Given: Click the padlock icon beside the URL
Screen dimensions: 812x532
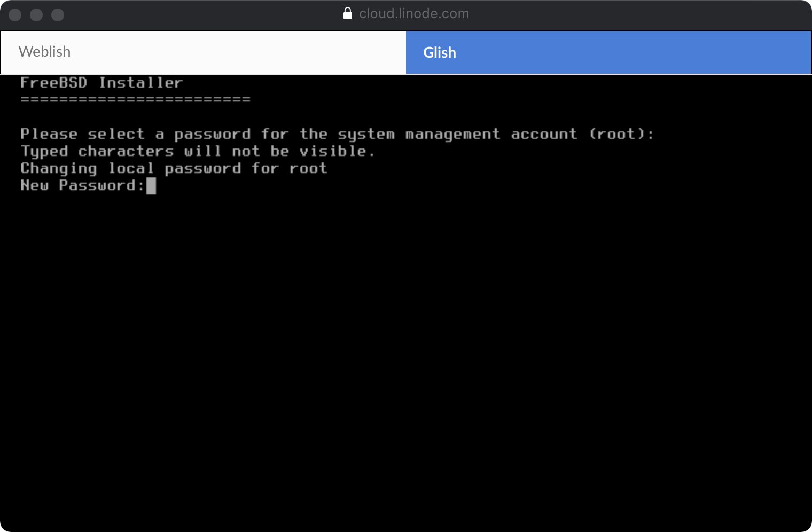Looking at the screenshot, I should pyautogui.click(x=347, y=13).
